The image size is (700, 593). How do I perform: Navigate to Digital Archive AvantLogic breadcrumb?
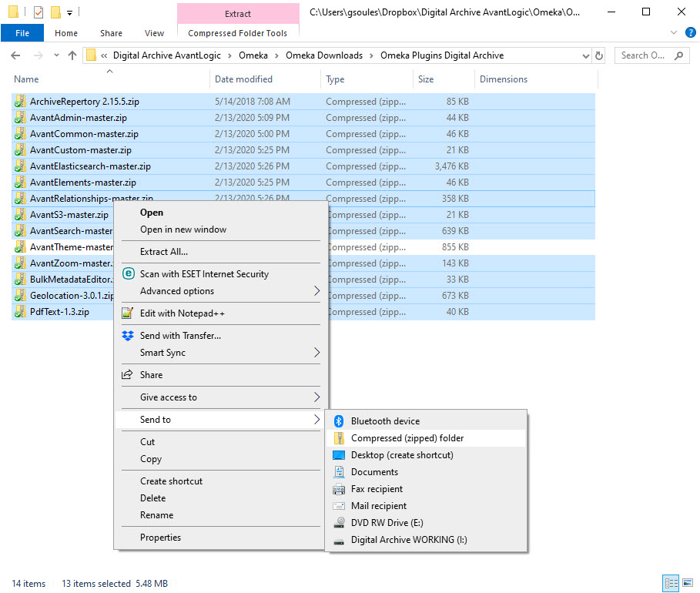166,55
